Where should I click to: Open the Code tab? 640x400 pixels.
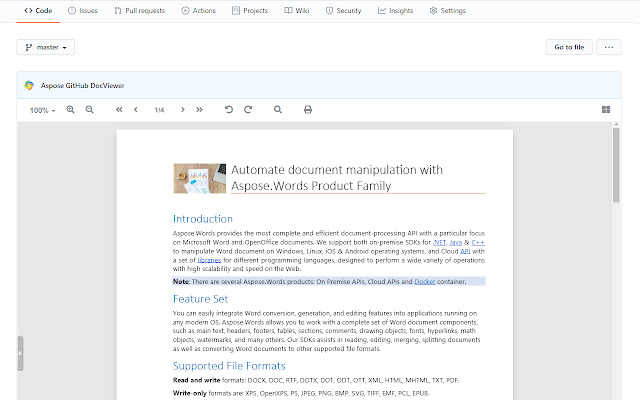38,11
